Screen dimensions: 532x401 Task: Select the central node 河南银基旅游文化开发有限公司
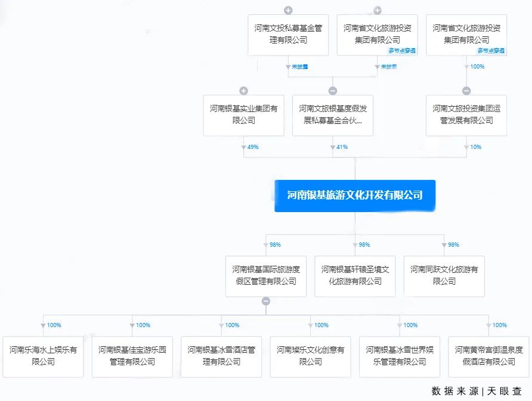pos(355,196)
